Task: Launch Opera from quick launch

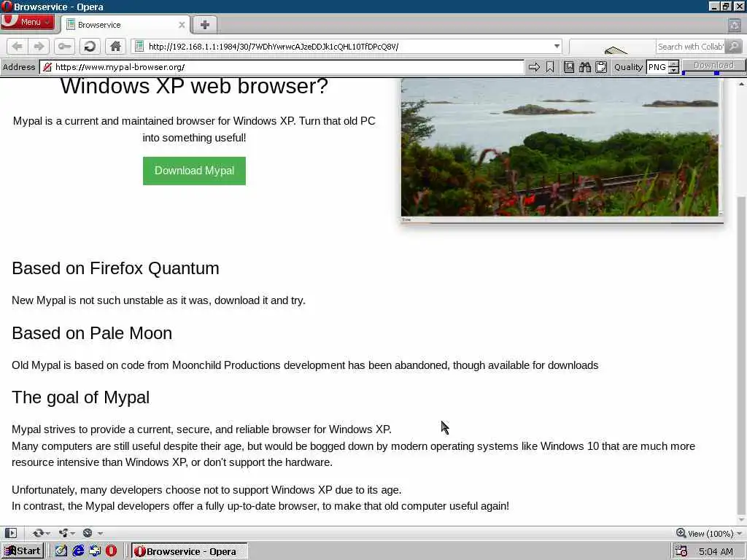Action: coord(112,551)
